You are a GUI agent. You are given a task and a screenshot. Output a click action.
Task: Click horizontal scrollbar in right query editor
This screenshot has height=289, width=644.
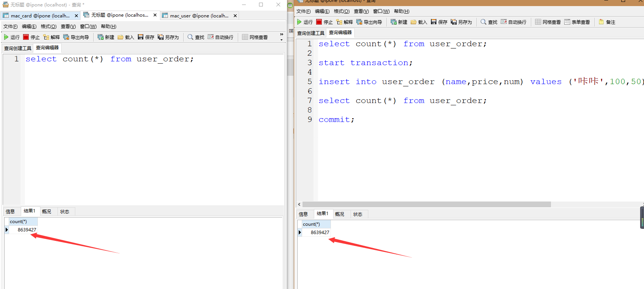tap(427, 204)
